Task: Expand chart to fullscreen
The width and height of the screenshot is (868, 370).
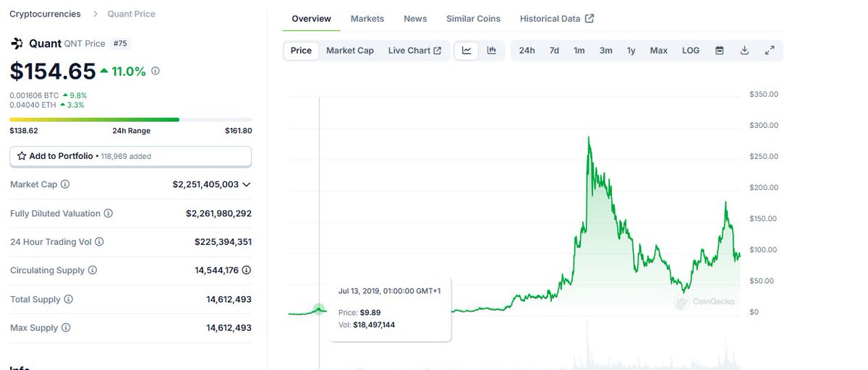Action: 770,51
